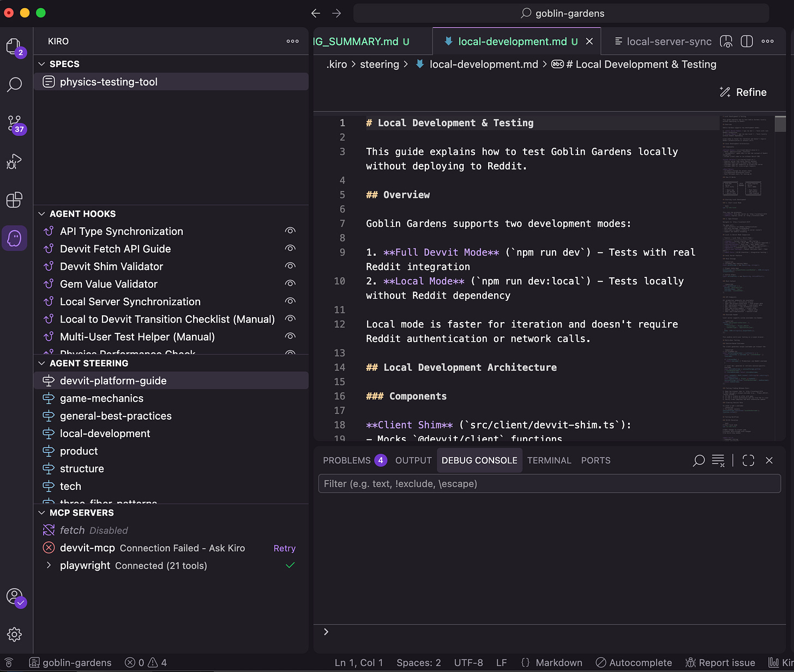Click Autocomplete in the status bar
794x672 pixels.
(634, 663)
